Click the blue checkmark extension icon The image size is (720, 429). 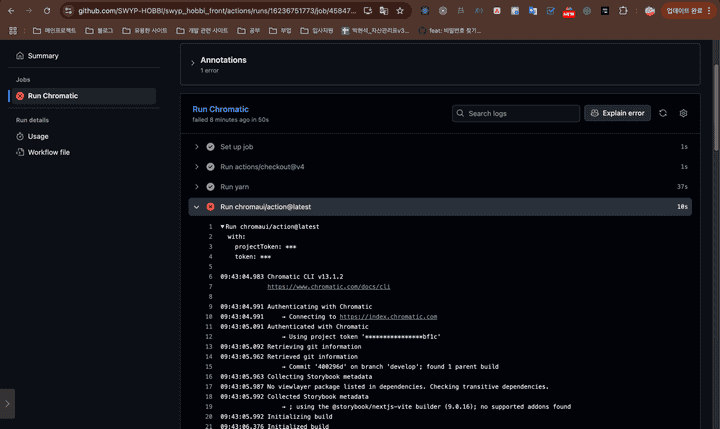[551, 11]
